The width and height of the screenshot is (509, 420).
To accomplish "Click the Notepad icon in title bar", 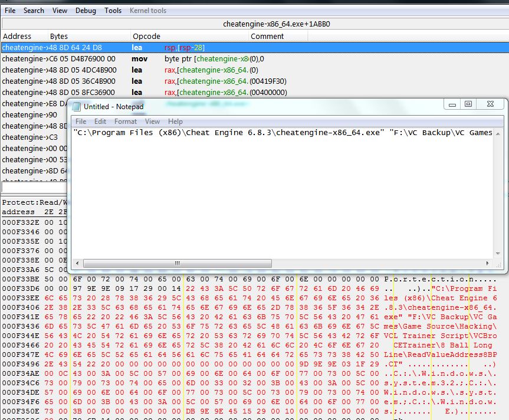I will point(76,106).
